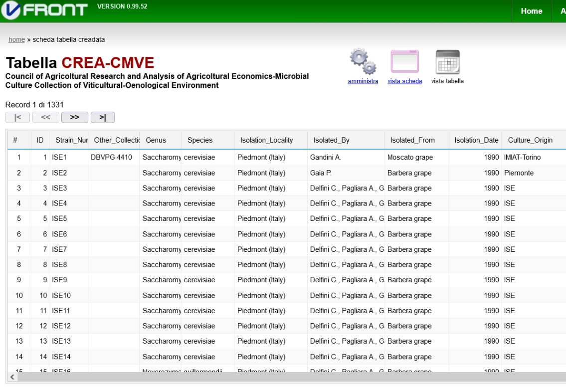Click the VFront logo

tap(44, 10)
